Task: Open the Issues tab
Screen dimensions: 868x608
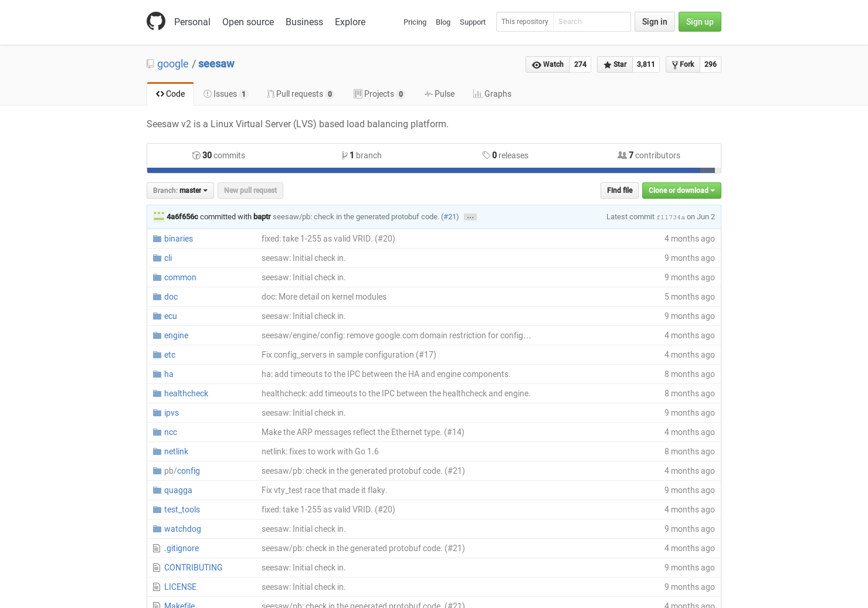Action: coord(226,94)
